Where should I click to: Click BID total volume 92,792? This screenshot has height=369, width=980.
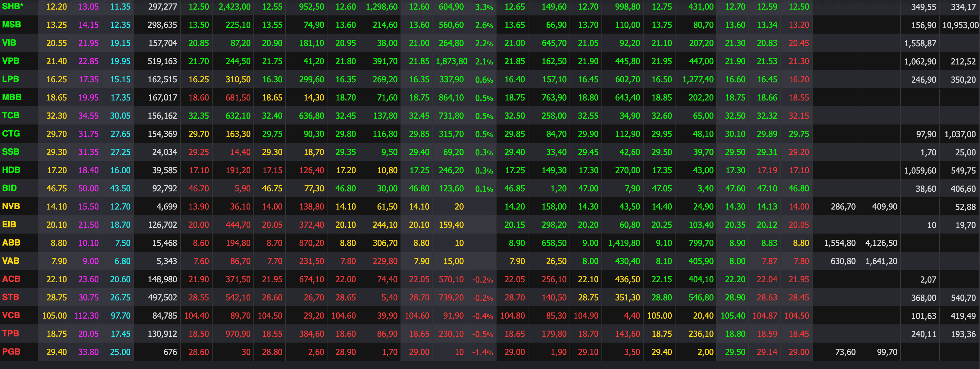[x=165, y=188]
